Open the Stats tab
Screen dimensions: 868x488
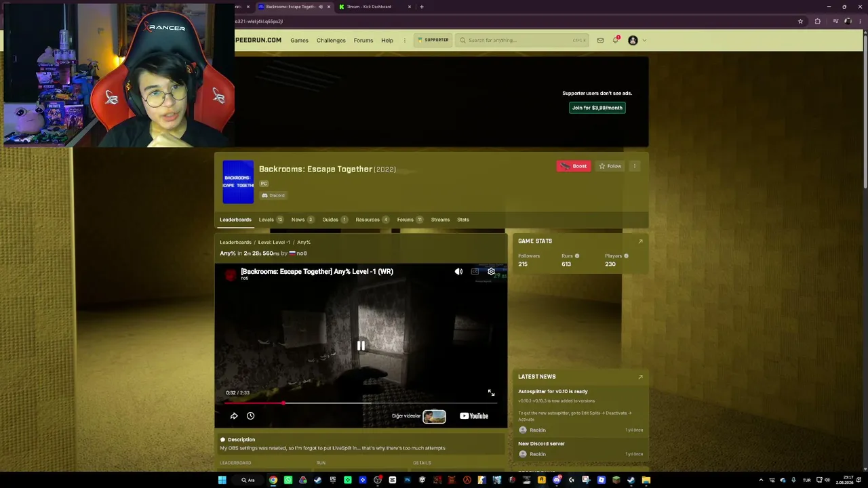pos(463,220)
